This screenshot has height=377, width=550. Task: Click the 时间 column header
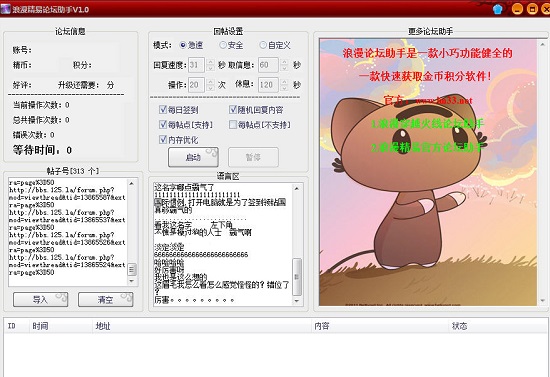coord(60,326)
